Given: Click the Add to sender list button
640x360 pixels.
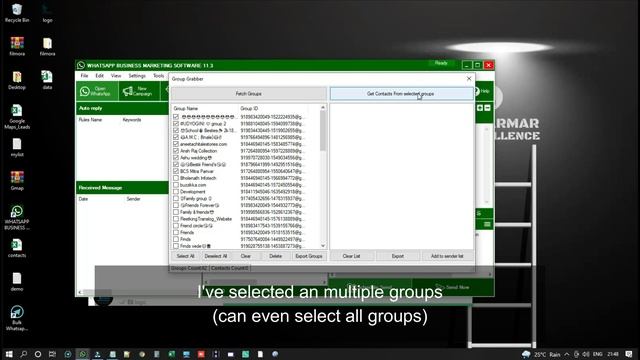Looking at the screenshot, I should [447, 256].
